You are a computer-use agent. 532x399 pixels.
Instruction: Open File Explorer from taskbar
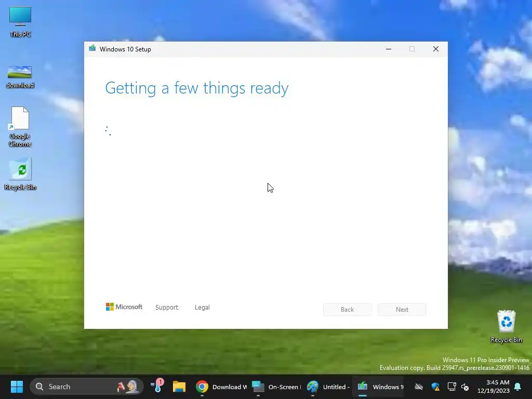(x=179, y=387)
